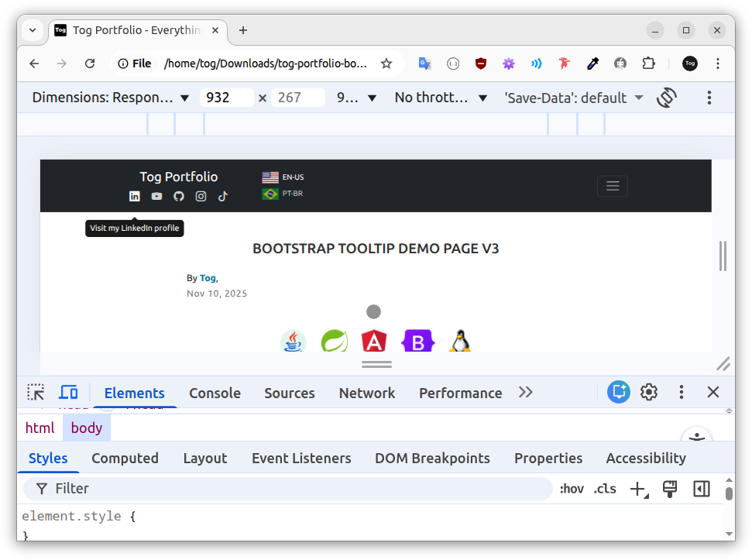Open the DevTools AI assistance button
Image resolution: width=752 pixels, height=560 pixels.
click(x=619, y=392)
